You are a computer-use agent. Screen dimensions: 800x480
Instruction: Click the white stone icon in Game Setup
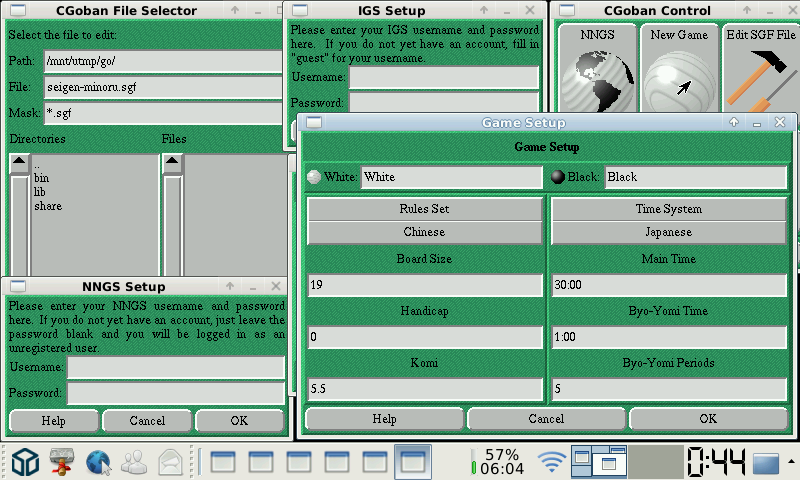click(314, 177)
